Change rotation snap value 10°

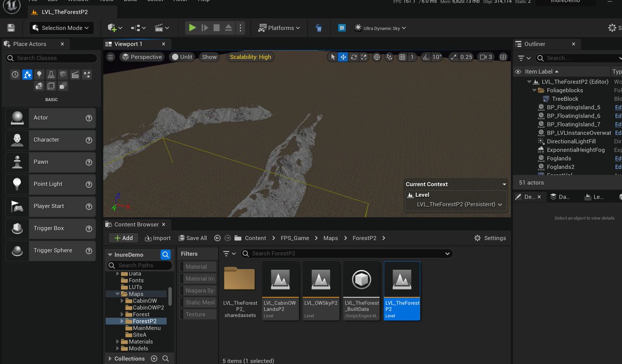coord(437,57)
